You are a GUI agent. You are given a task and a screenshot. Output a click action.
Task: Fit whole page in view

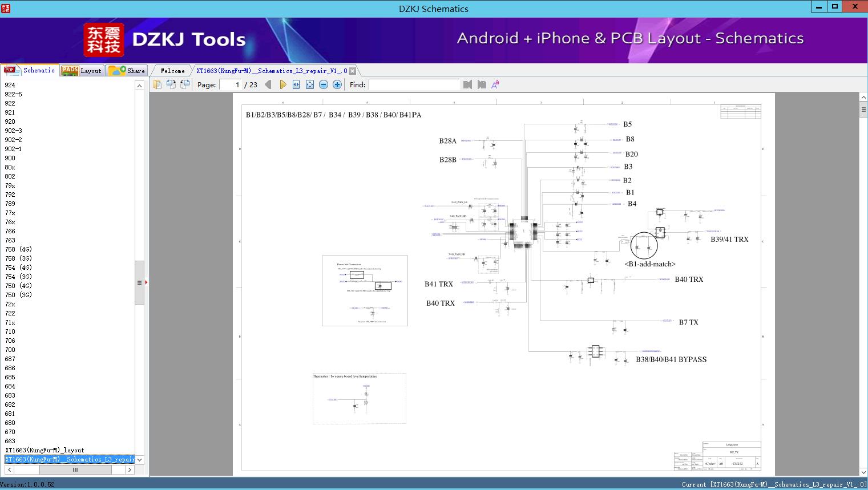(x=310, y=84)
